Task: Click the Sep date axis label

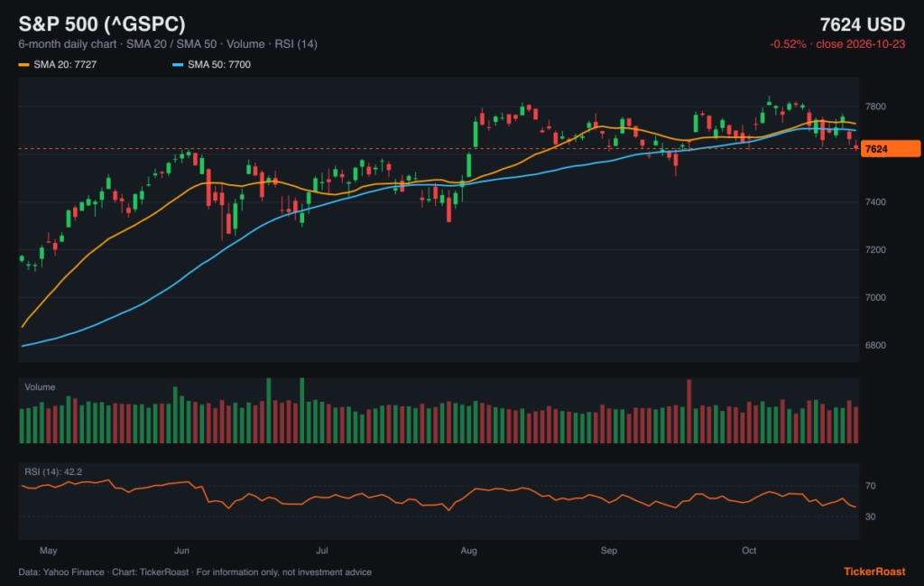Action: 609,551
